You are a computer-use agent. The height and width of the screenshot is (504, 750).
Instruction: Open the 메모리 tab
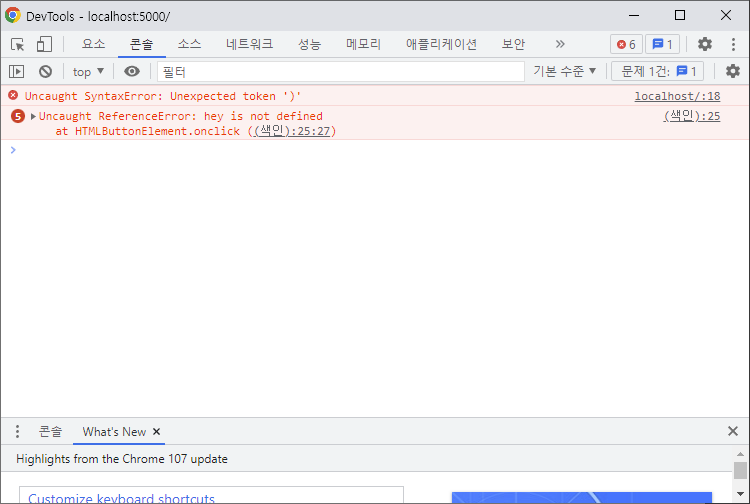363,44
